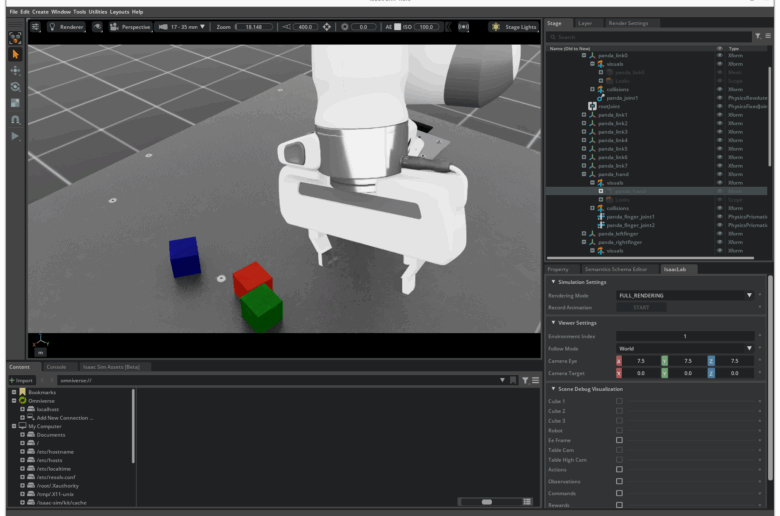Viewport: 780px width, 516px height.
Task: Open the viewport display settings icon
Action: [36, 27]
